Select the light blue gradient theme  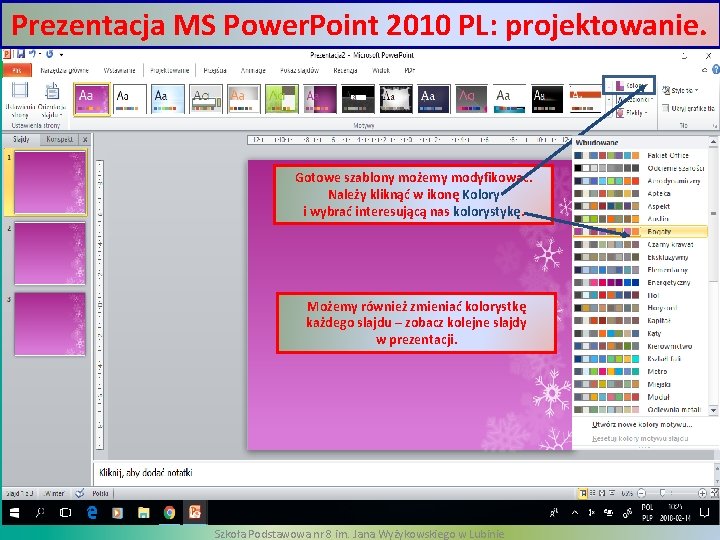(x=168, y=99)
